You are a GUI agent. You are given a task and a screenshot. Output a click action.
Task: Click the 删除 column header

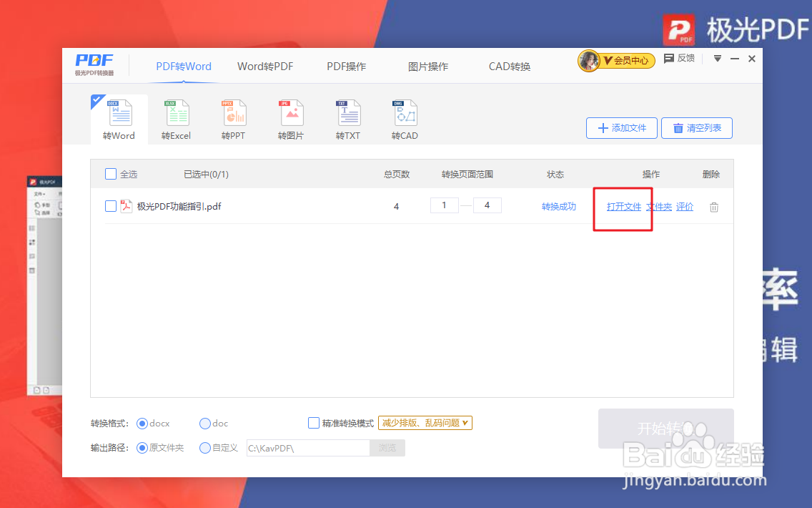(x=711, y=174)
